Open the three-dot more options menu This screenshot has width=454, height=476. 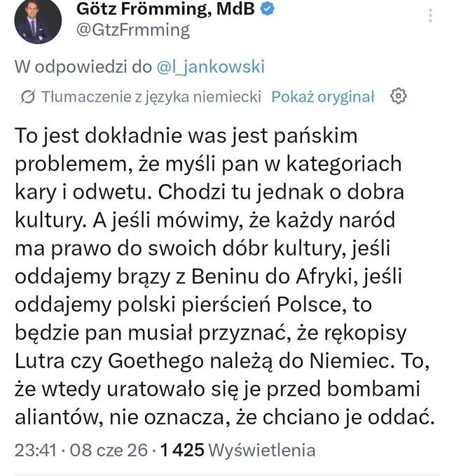[x=430, y=15]
